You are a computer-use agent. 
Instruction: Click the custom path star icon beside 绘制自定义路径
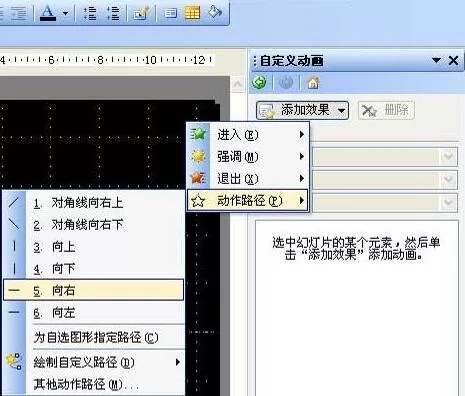tap(14, 361)
